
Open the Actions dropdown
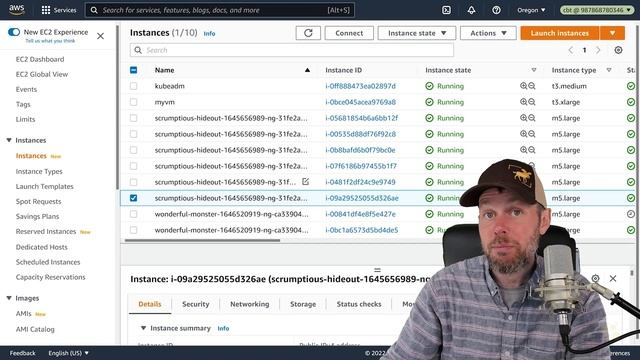pos(488,33)
